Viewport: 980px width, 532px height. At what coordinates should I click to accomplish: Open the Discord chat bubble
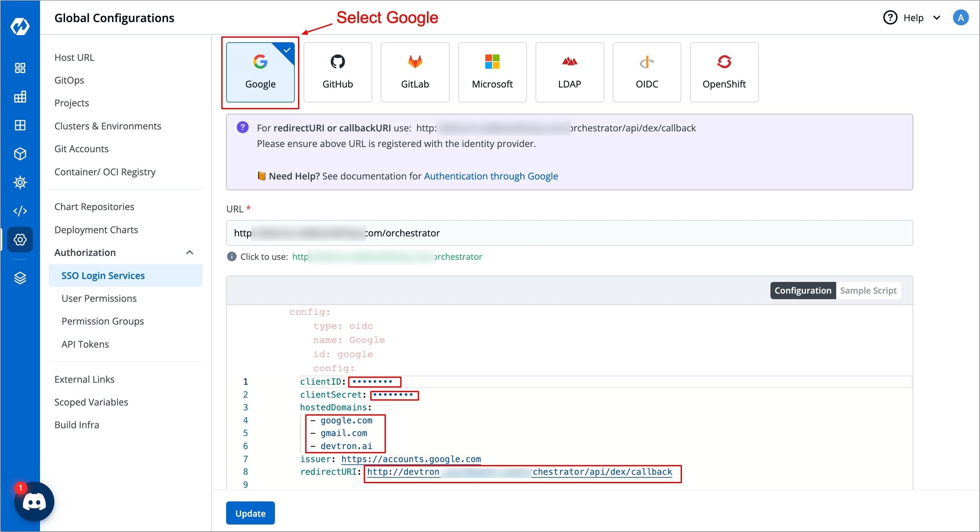click(34, 502)
